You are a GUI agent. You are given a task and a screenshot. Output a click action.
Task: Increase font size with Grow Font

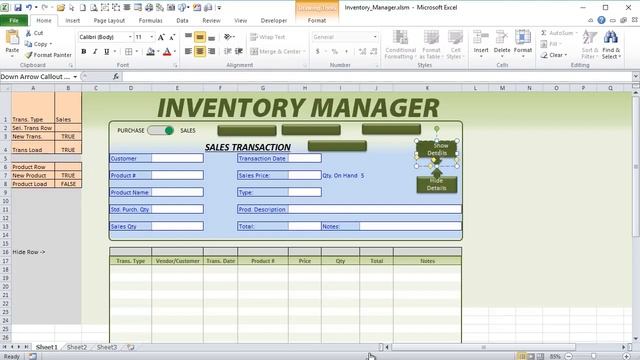tap(161, 37)
